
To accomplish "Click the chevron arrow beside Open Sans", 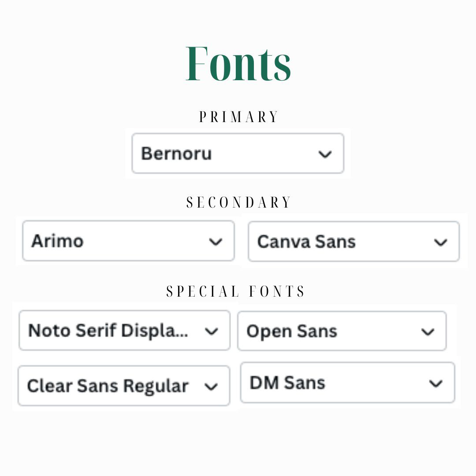I will tap(428, 332).
